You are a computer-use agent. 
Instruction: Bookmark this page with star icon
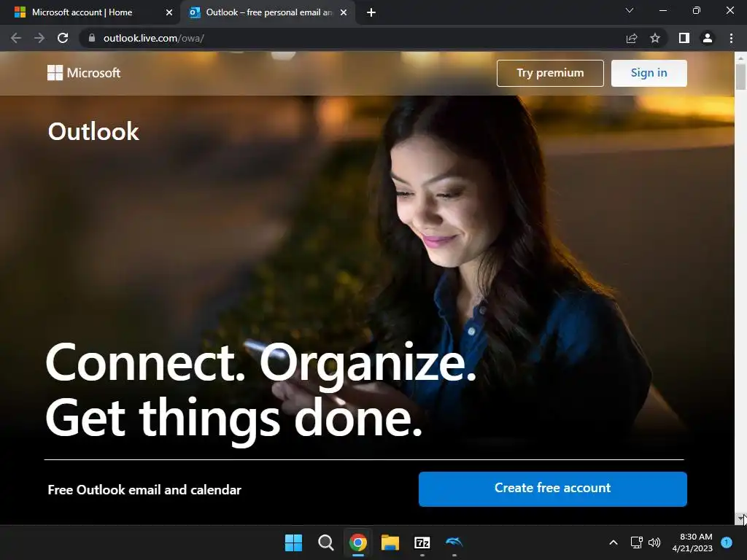[x=655, y=38]
